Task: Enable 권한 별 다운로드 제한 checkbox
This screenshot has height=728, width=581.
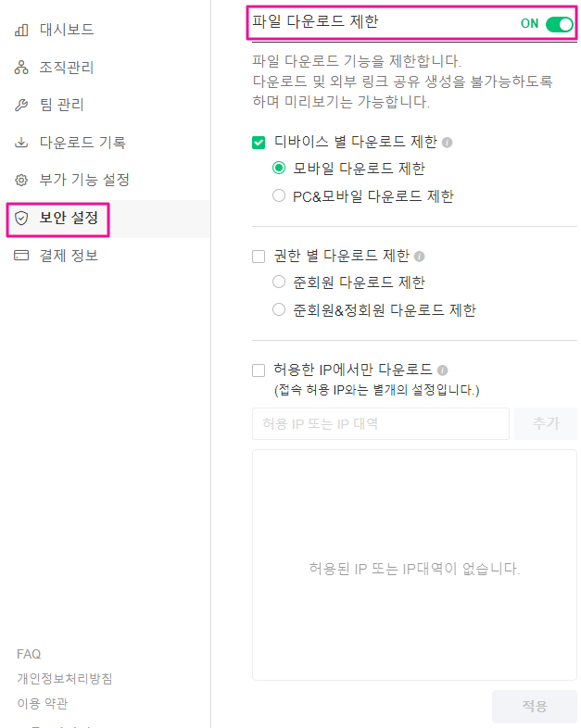Action: 259,257
